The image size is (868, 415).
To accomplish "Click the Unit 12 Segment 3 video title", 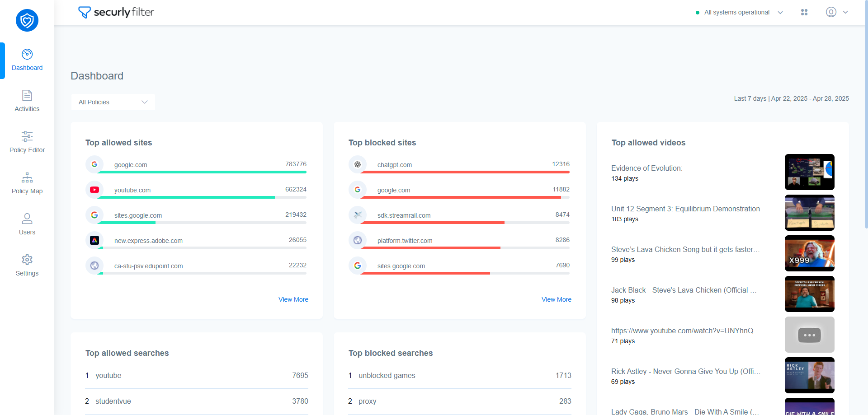I will click(685, 209).
